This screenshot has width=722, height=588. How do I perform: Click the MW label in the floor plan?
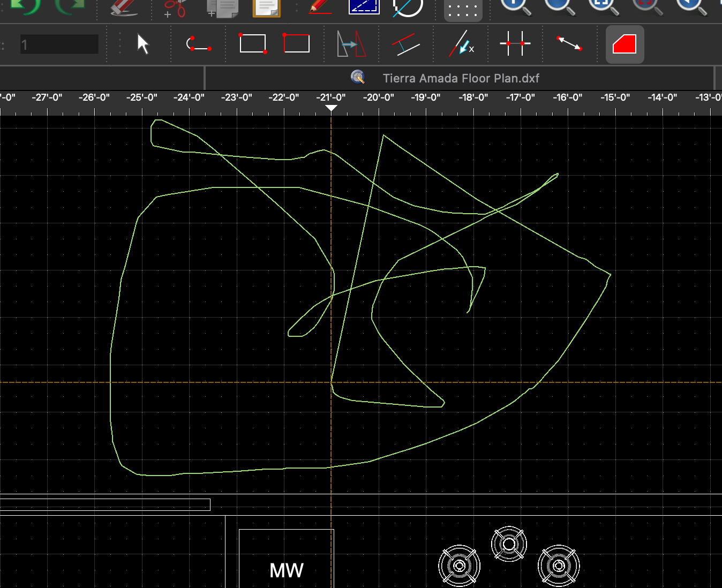[287, 570]
